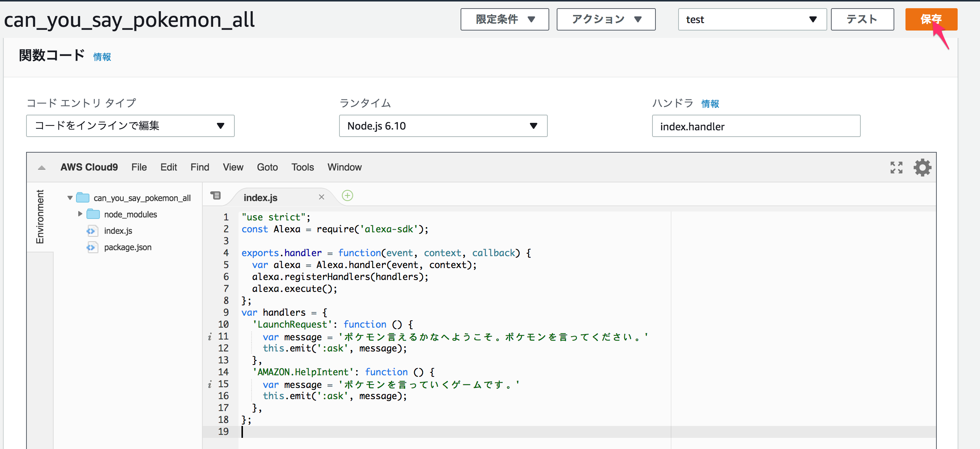Open the tab list menu icon
This screenshot has height=449, width=980.
tap(215, 196)
